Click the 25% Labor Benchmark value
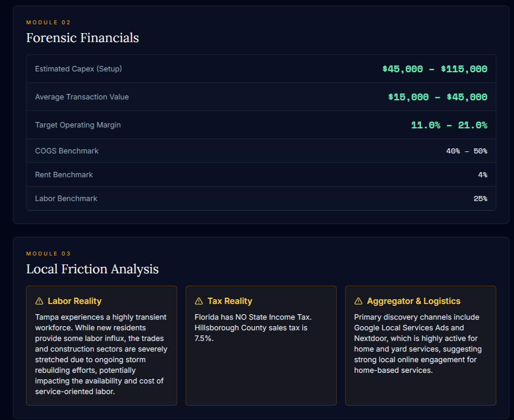Screen dimensions: 514x420 (480, 199)
